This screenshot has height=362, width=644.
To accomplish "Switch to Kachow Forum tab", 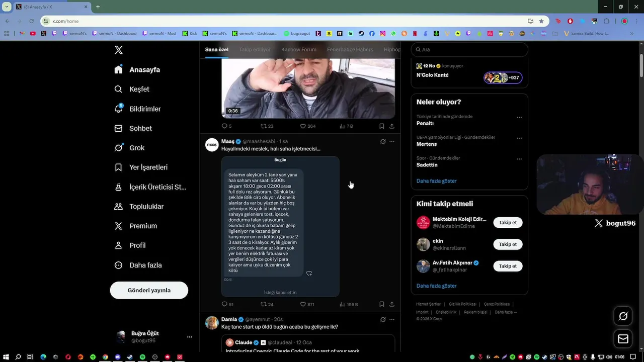I will [x=299, y=49].
